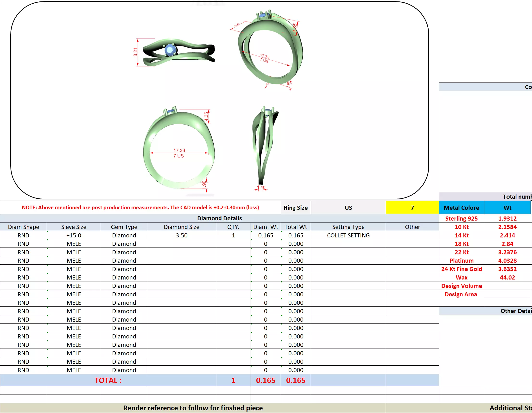
Task: Click the Wt blue column header
Action: pos(507,208)
